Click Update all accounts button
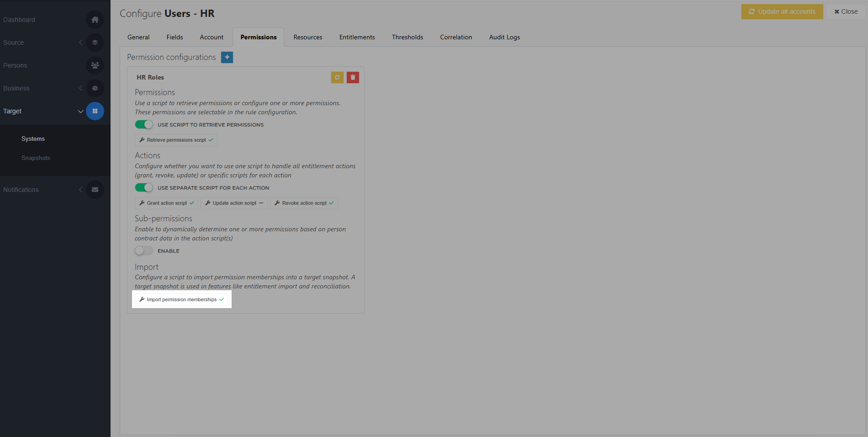The width and height of the screenshot is (868, 437). (782, 11)
